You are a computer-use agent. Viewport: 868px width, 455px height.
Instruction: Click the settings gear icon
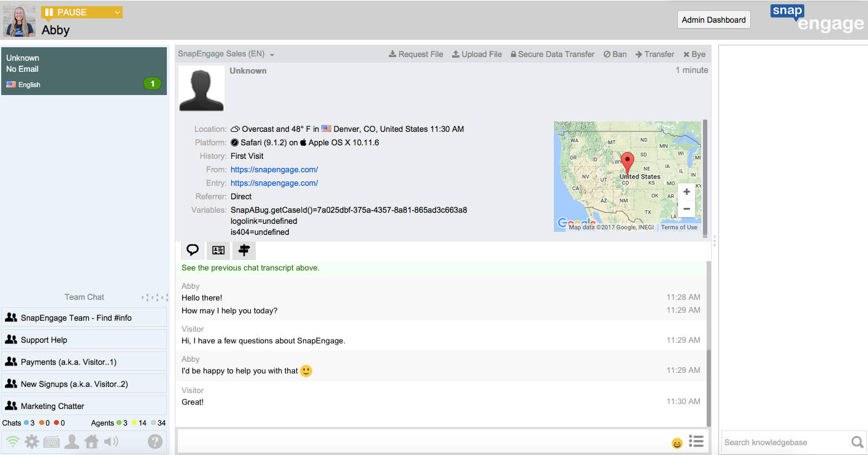click(x=32, y=442)
